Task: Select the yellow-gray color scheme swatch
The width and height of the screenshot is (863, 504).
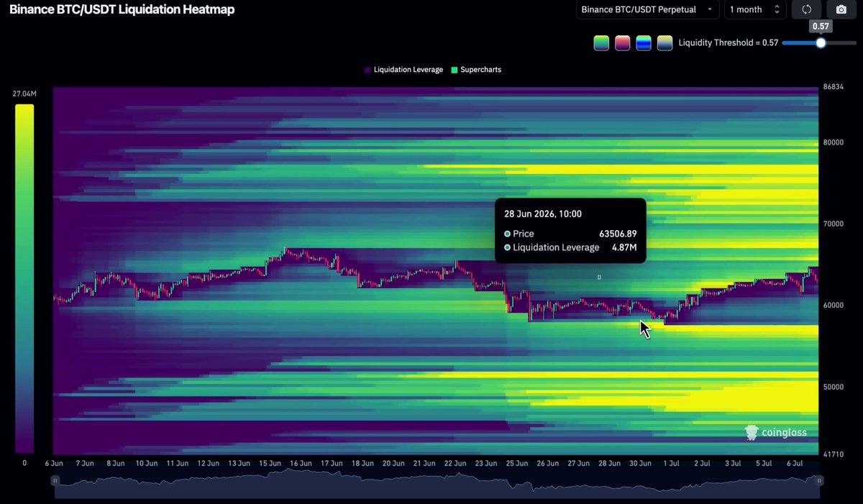Action: pos(665,43)
